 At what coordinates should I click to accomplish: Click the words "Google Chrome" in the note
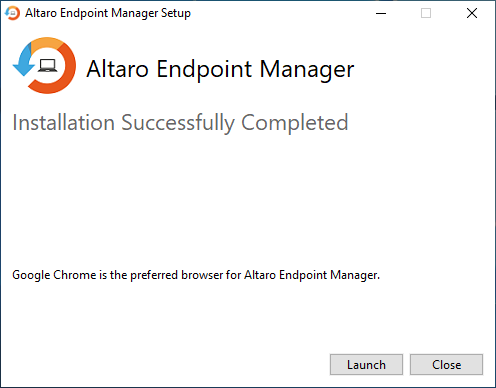(54, 275)
